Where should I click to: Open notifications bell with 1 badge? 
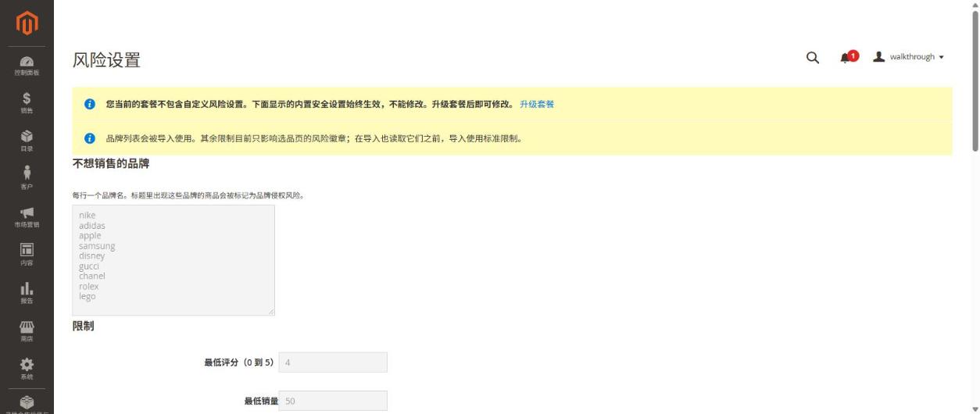[848, 57]
